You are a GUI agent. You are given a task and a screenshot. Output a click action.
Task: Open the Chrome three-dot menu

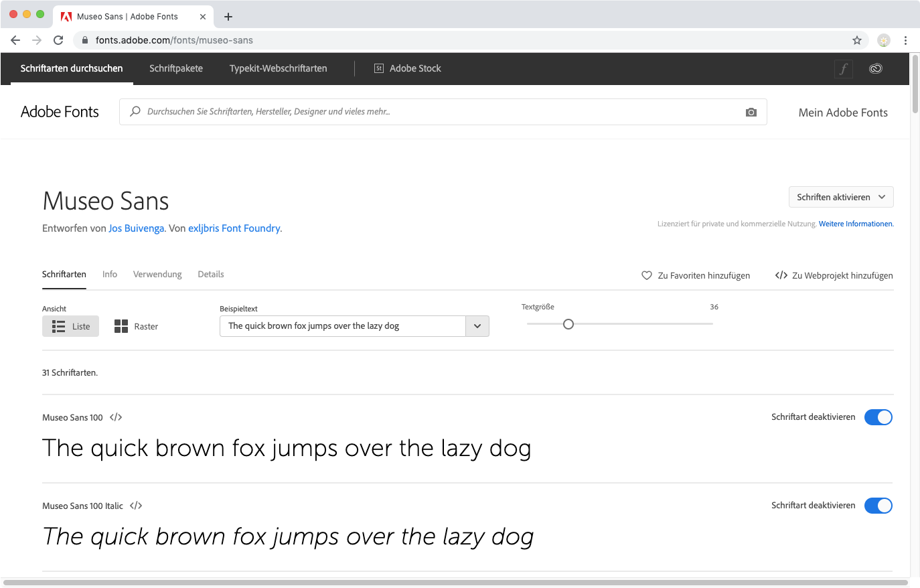905,40
